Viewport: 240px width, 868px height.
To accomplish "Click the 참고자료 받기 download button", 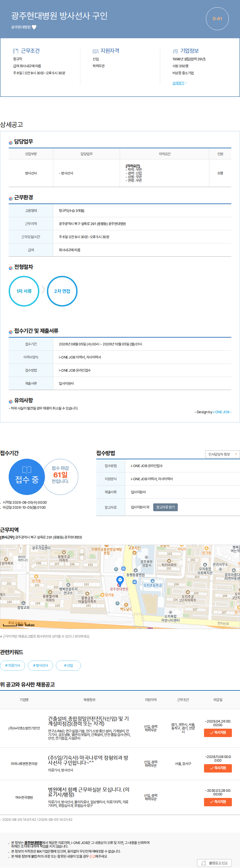I will 165,507.
